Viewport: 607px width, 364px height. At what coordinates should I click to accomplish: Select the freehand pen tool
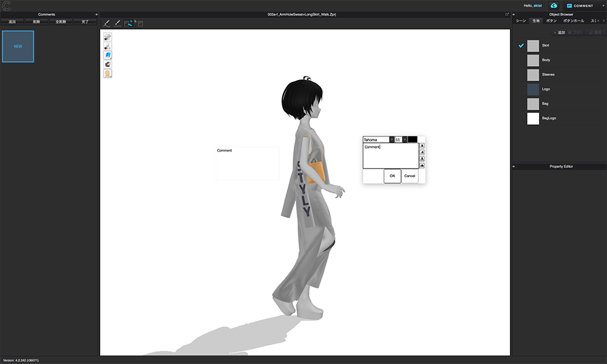coord(107,23)
